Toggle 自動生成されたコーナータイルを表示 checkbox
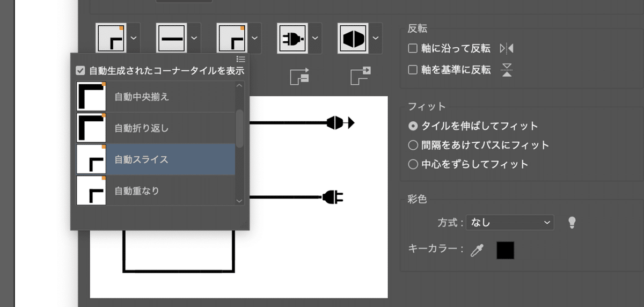 (x=80, y=70)
